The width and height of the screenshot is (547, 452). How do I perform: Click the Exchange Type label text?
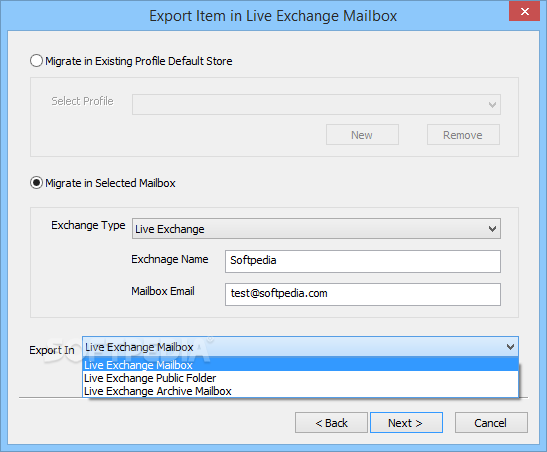(88, 225)
